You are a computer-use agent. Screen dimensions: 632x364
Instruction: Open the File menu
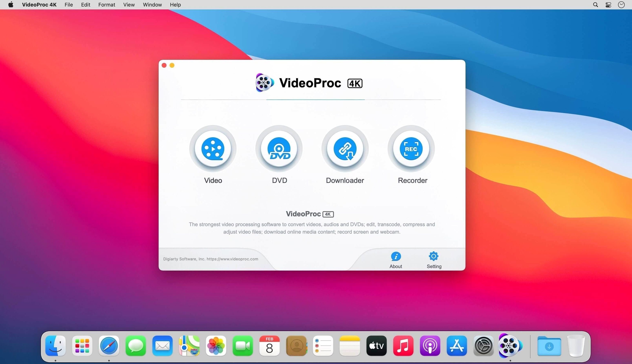pos(69,5)
